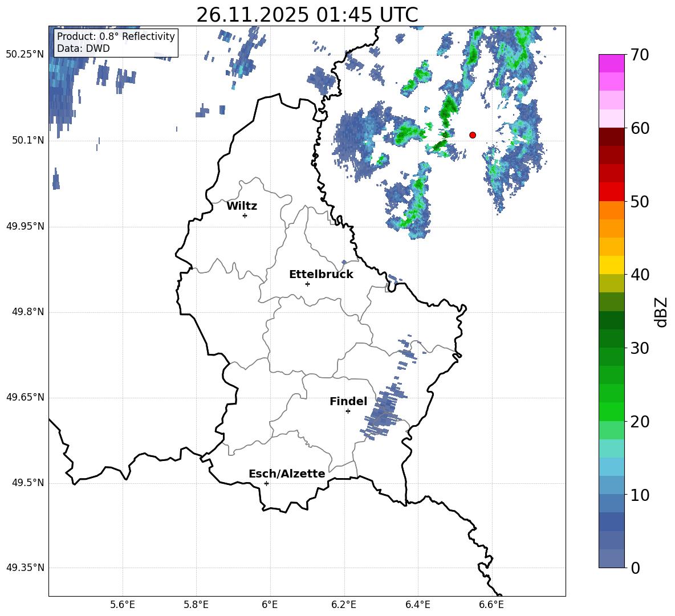Click the red radar site marker dot
This screenshot has height=616, width=675.
pos(472,135)
